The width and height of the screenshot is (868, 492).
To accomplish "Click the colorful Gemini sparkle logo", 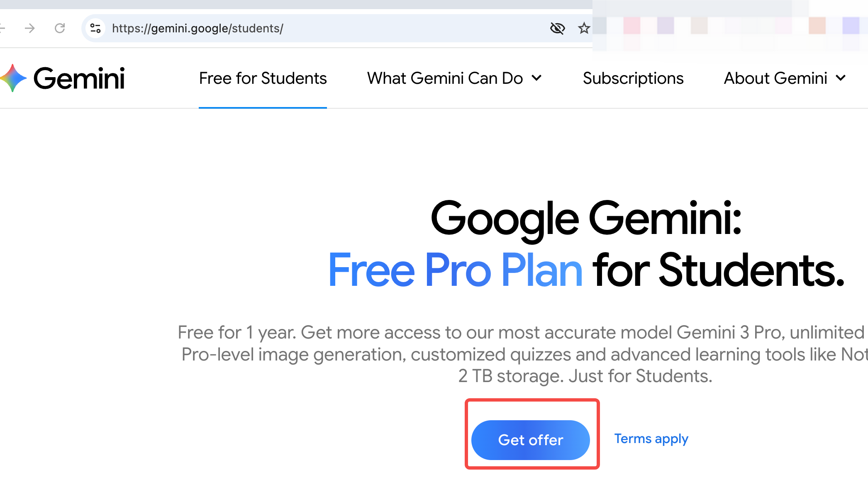I will click(x=13, y=78).
